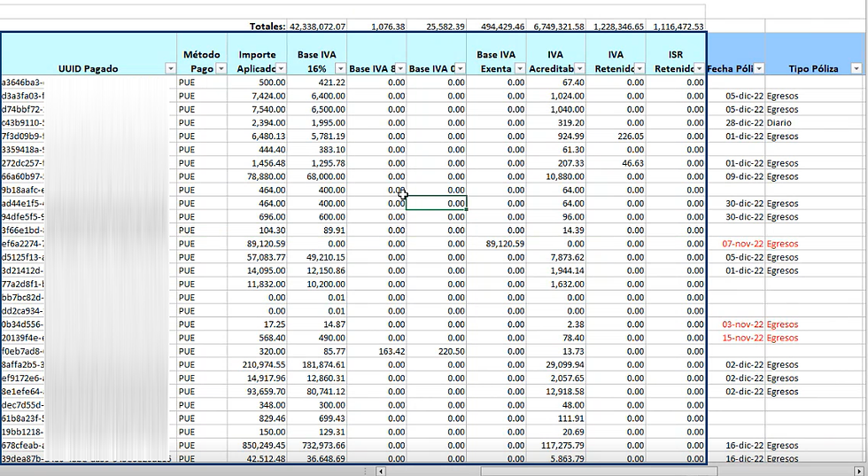Viewport: 868px width, 476px height.
Task: Select the Importe cell 93,659.70
Action: [258, 392]
